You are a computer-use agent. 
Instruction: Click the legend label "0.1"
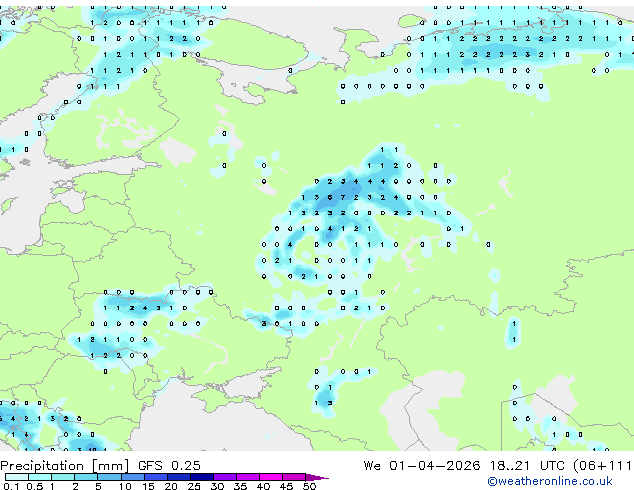pos(11,486)
